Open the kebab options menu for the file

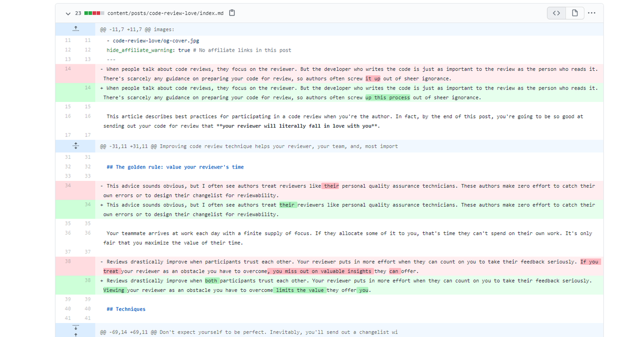[x=592, y=13]
